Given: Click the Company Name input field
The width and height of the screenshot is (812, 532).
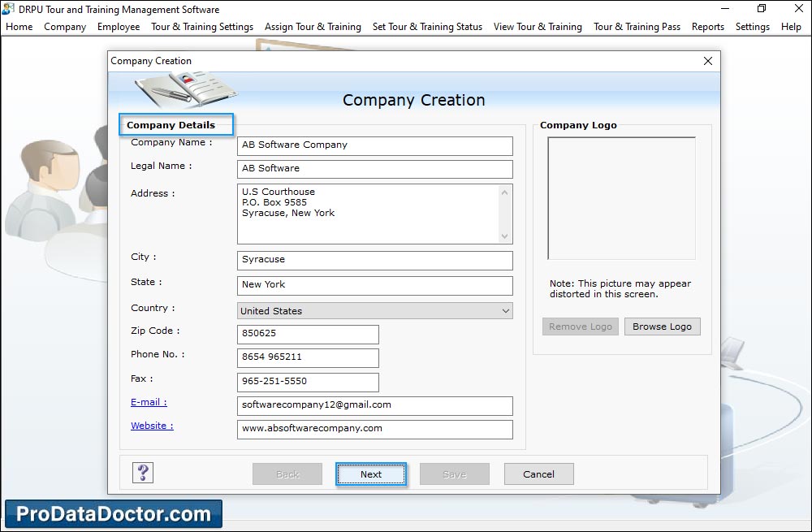Looking at the screenshot, I should pos(375,145).
